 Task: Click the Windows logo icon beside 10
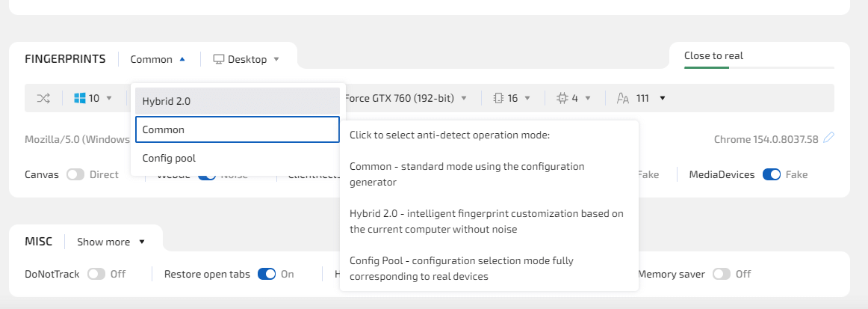[80, 98]
